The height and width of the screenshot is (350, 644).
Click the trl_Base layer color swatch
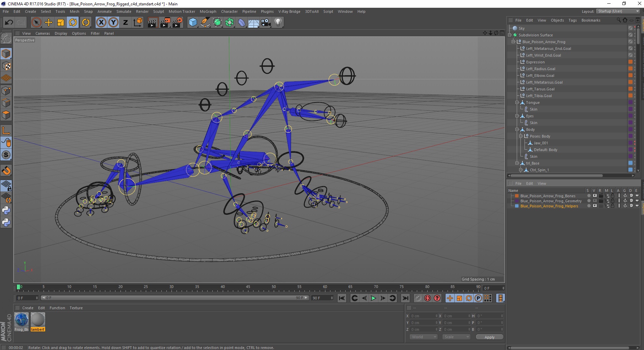[x=630, y=163]
